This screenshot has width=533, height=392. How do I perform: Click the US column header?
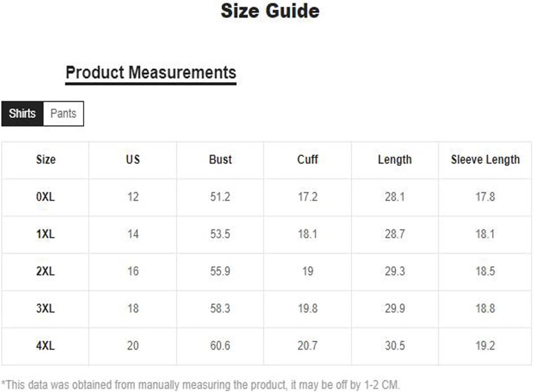tap(133, 159)
